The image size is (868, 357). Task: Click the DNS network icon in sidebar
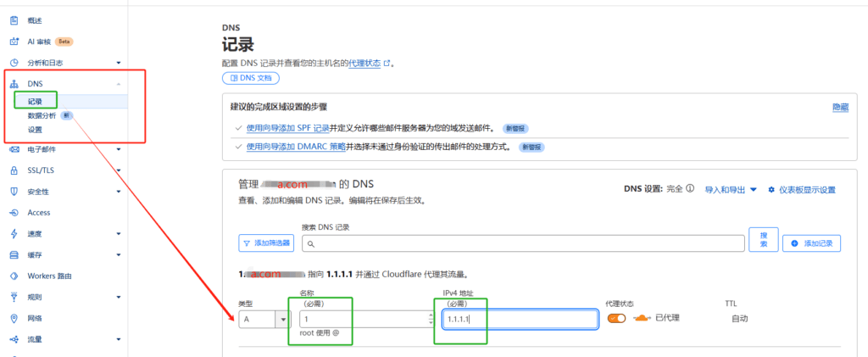[14, 84]
